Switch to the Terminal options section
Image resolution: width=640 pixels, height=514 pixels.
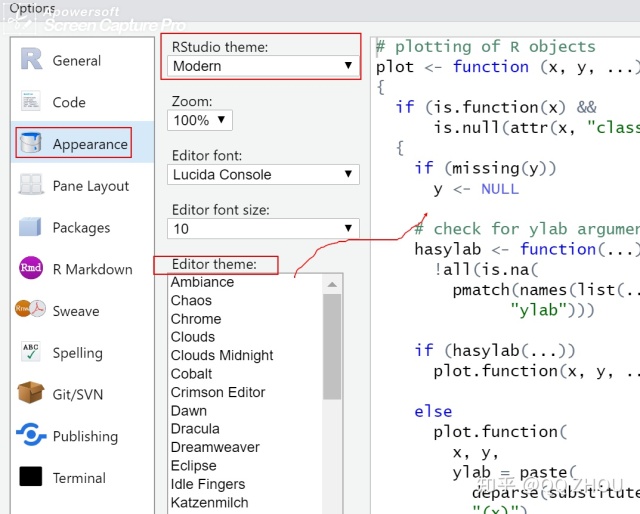pyautogui.click(x=82, y=477)
